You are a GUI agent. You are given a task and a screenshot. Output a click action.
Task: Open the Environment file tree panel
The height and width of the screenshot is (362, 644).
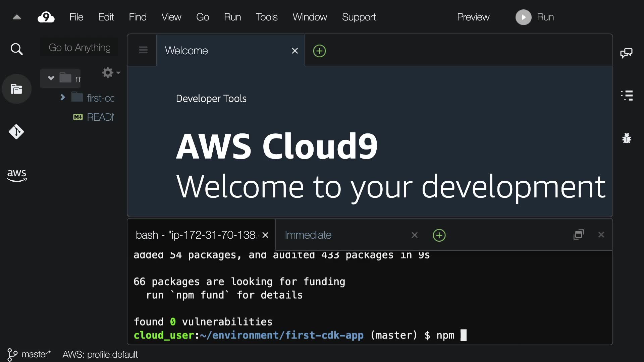pyautogui.click(x=16, y=89)
